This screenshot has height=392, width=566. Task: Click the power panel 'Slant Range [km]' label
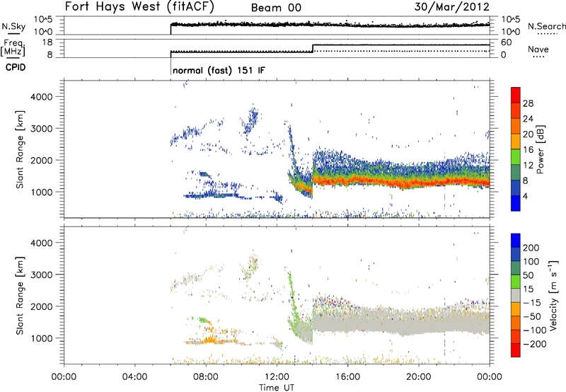(x=20, y=149)
